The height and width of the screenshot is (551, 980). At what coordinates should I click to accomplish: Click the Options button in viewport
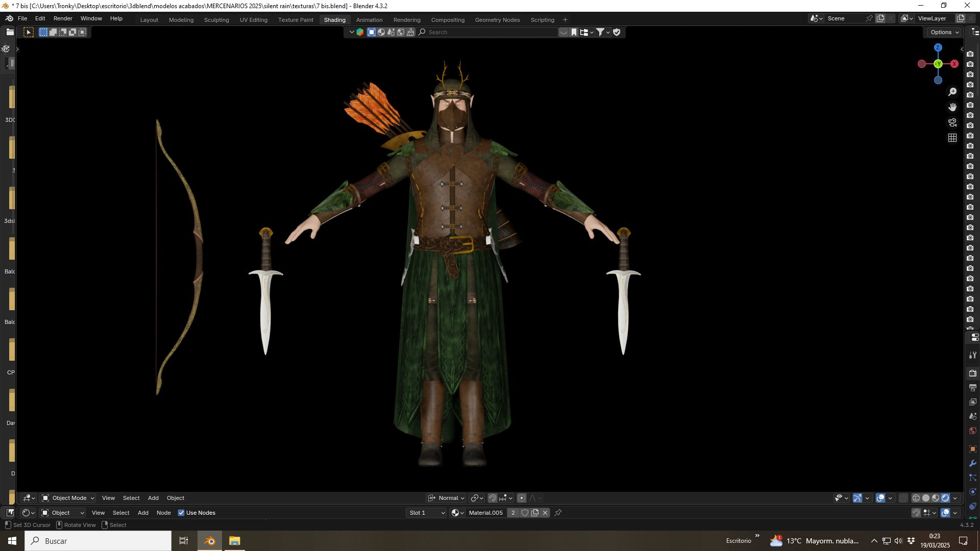point(944,32)
